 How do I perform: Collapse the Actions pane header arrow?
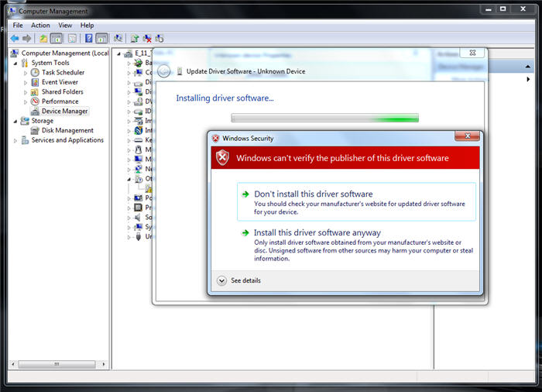pos(528,67)
